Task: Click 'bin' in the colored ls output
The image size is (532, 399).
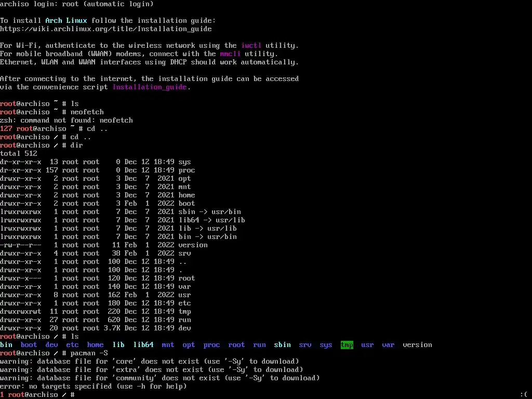Action: tap(6, 345)
